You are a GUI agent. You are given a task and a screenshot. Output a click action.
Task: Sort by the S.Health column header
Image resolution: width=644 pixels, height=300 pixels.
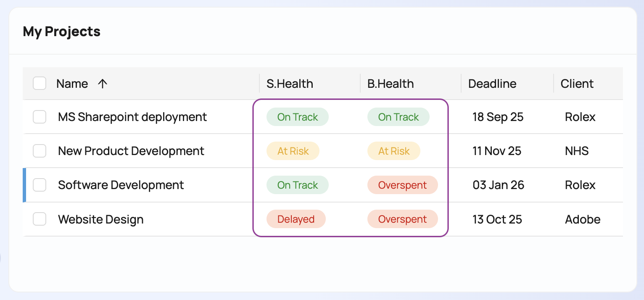tap(290, 84)
